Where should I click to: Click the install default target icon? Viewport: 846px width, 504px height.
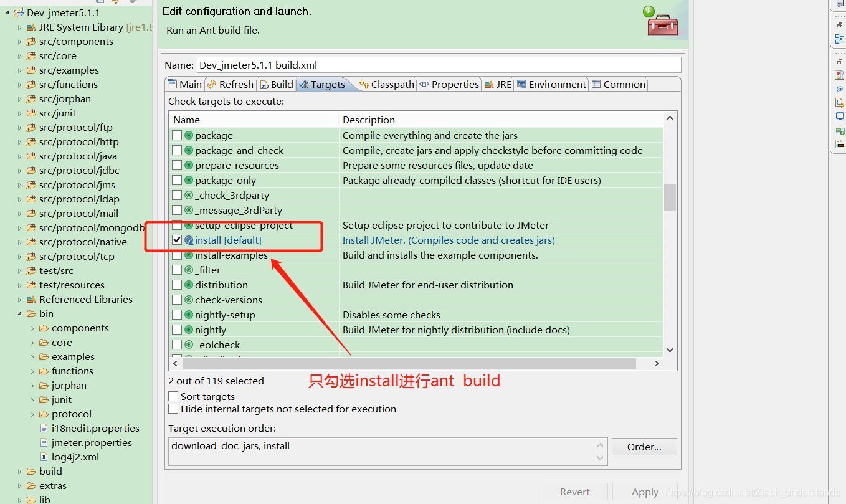click(189, 240)
